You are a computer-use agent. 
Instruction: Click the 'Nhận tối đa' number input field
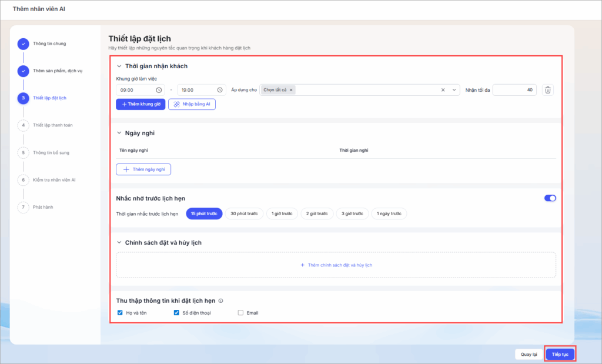(514, 90)
